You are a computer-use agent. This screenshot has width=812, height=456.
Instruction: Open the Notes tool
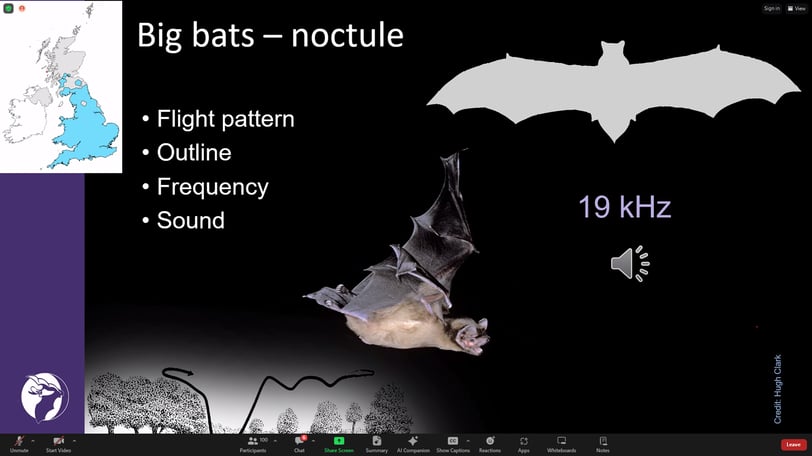pos(603,444)
